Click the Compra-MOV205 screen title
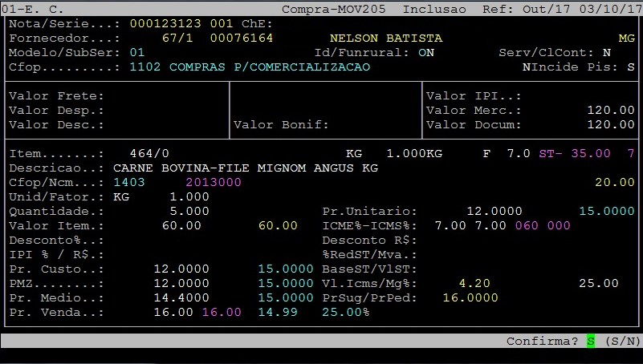Image resolution: width=643 pixels, height=364 pixels. click(x=338, y=9)
